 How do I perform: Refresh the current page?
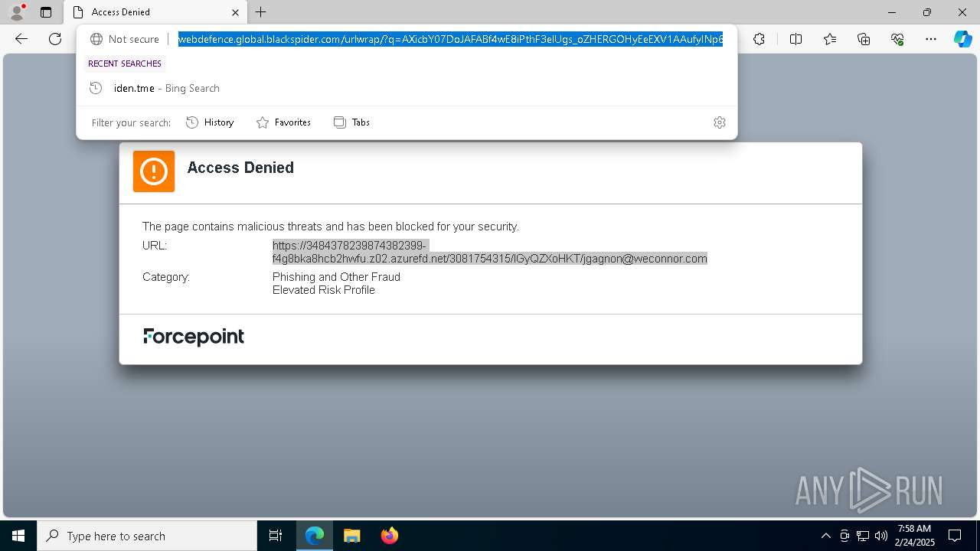coord(55,39)
